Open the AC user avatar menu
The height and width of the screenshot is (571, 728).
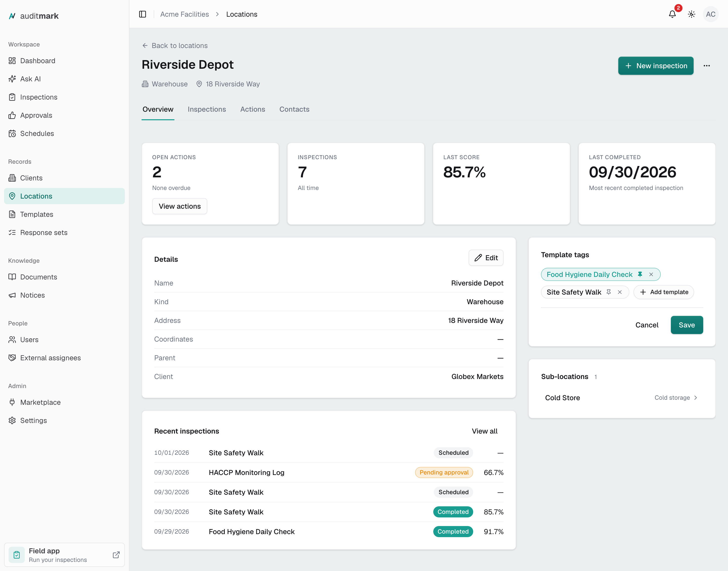click(x=711, y=14)
